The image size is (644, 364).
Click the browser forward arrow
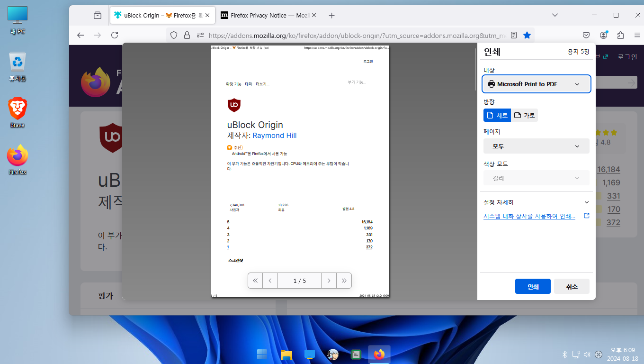[98, 35]
